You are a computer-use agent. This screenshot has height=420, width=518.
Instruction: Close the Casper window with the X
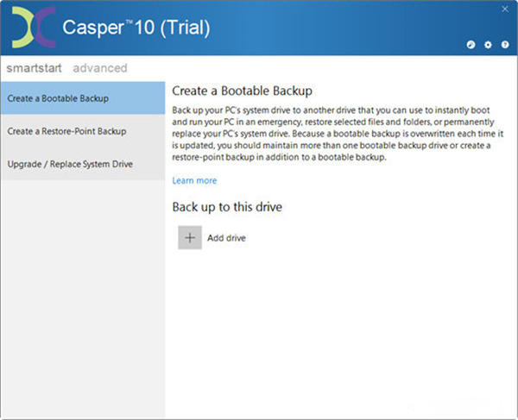click(504, 10)
